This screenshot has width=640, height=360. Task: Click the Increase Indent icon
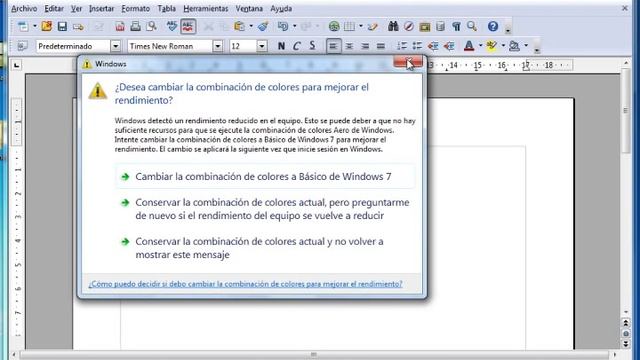(449, 46)
